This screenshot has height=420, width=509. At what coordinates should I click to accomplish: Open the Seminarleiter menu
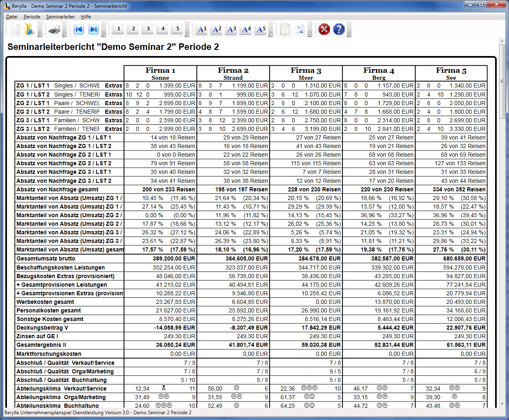tap(61, 17)
